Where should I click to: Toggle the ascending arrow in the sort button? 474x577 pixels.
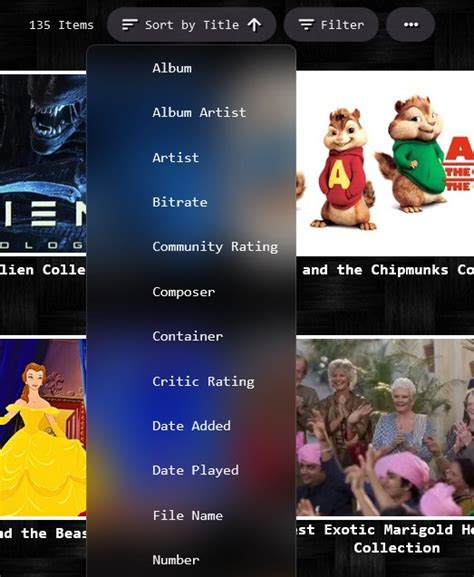pos(254,25)
